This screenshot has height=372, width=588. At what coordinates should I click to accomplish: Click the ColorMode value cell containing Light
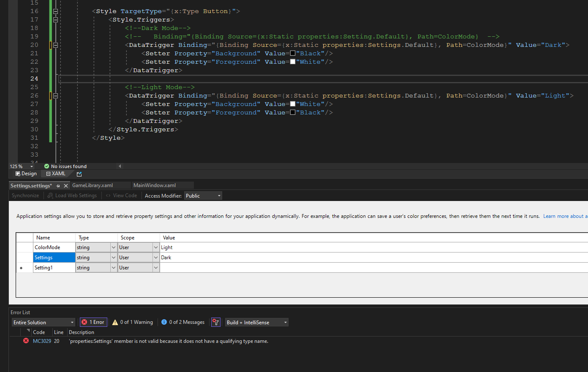166,247
